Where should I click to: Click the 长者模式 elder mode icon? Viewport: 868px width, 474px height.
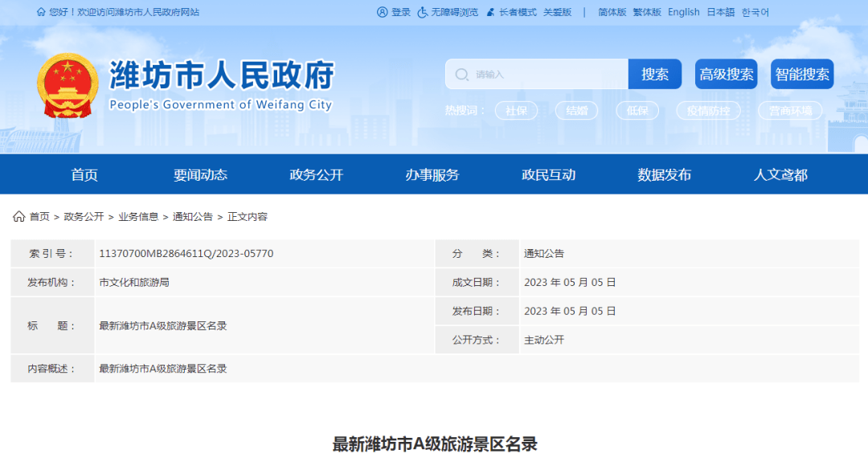(x=492, y=11)
